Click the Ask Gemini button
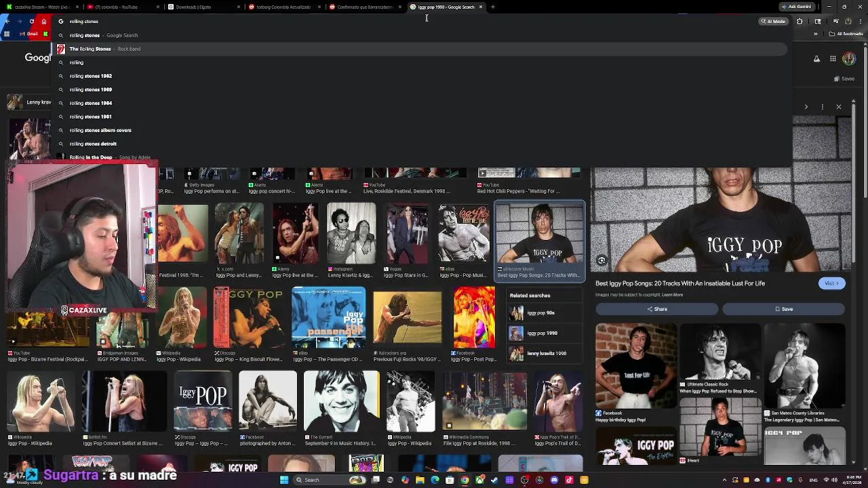 click(797, 7)
